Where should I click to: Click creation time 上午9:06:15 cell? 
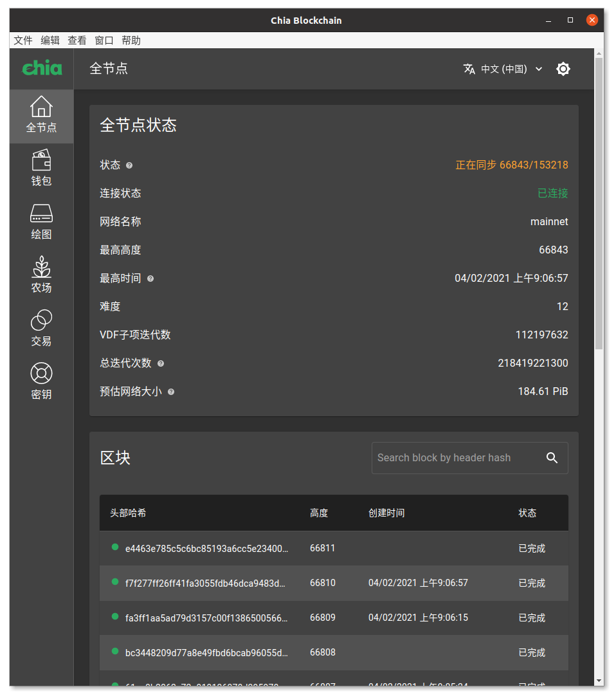pyautogui.click(x=419, y=618)
